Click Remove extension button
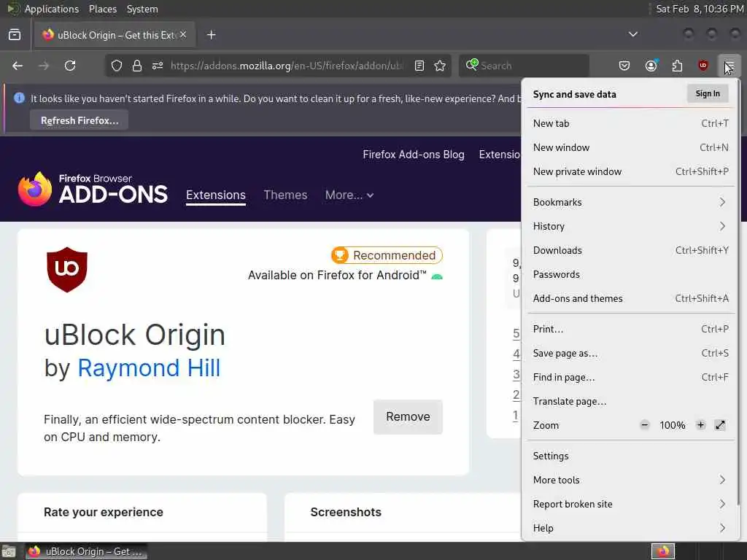Viewport: 747px width, 560px height. (409, 416)
